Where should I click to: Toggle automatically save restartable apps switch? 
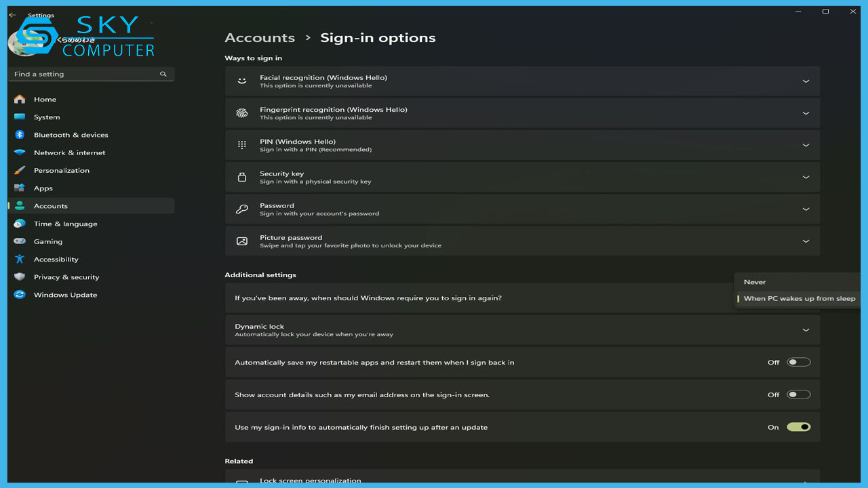pyautogui.click(x=798, y=363)
